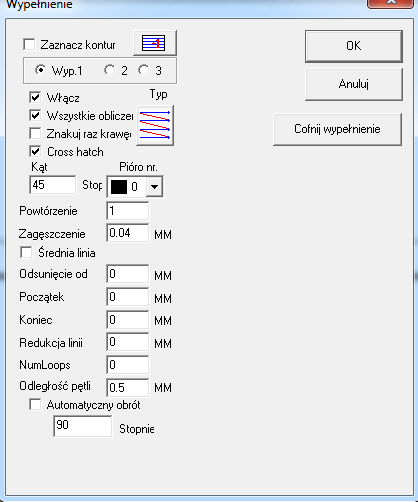
Task: Click the hatch preview icon beside Zaznacz kontur
Action: coord(155,43)
